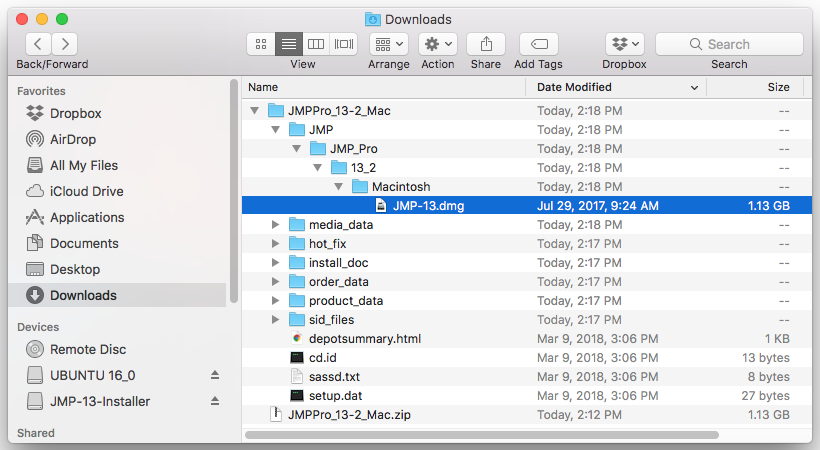Open the Action gear dropdown
Screen dimensions: 820x450
(437, 44)
